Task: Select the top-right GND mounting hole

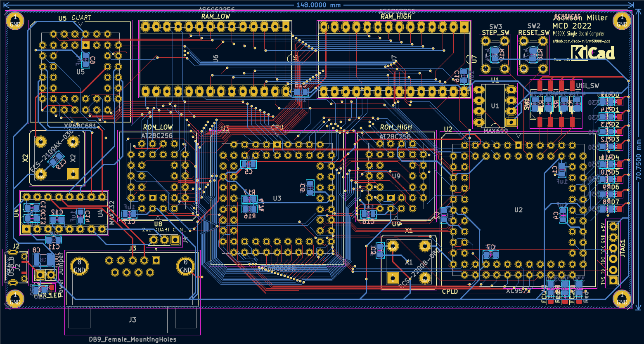Action: coord(622,21)
